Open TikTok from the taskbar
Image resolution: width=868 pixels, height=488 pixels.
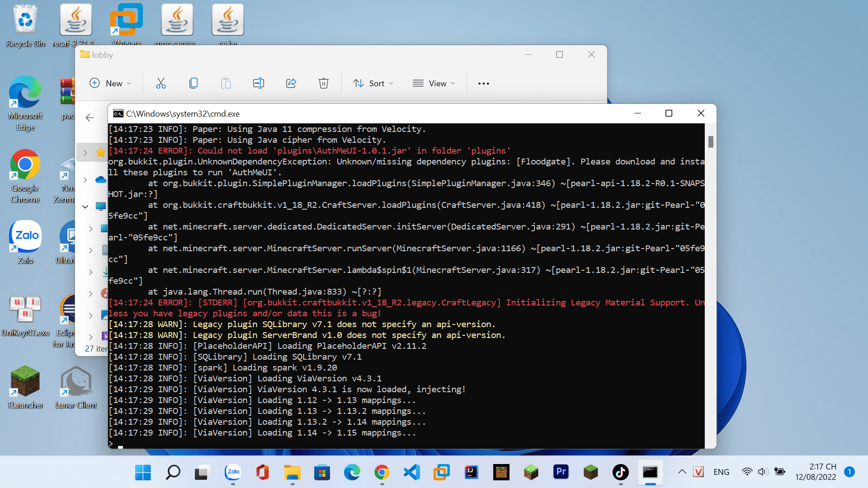point(620,472)
